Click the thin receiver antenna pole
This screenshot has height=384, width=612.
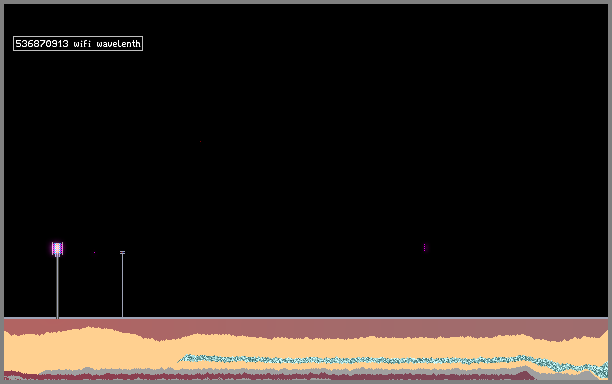[122, 286]
